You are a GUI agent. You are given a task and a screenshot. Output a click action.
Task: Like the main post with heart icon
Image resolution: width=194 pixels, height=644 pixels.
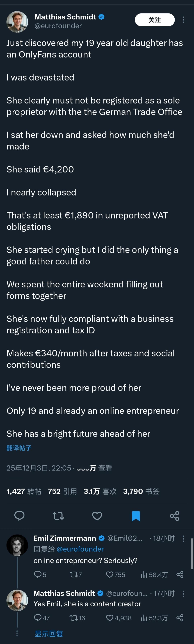coord(97,516)
